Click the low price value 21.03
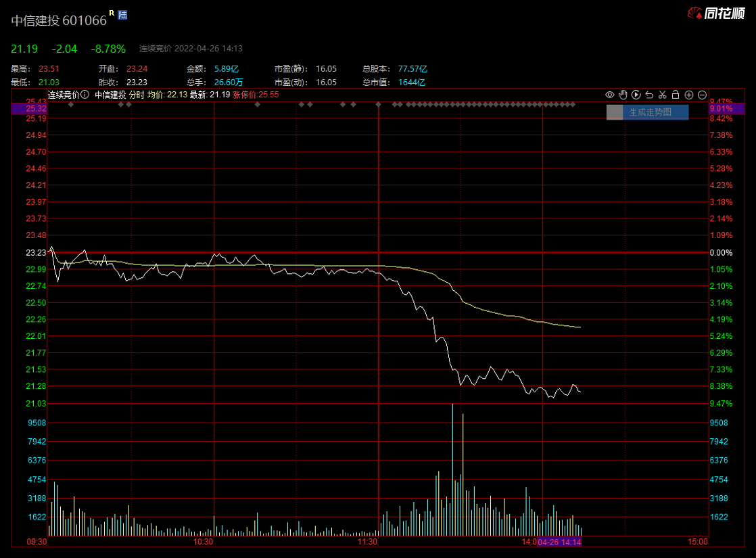This screenshot has height=558, width=756. pyautogui.click(x=49, y=83)
